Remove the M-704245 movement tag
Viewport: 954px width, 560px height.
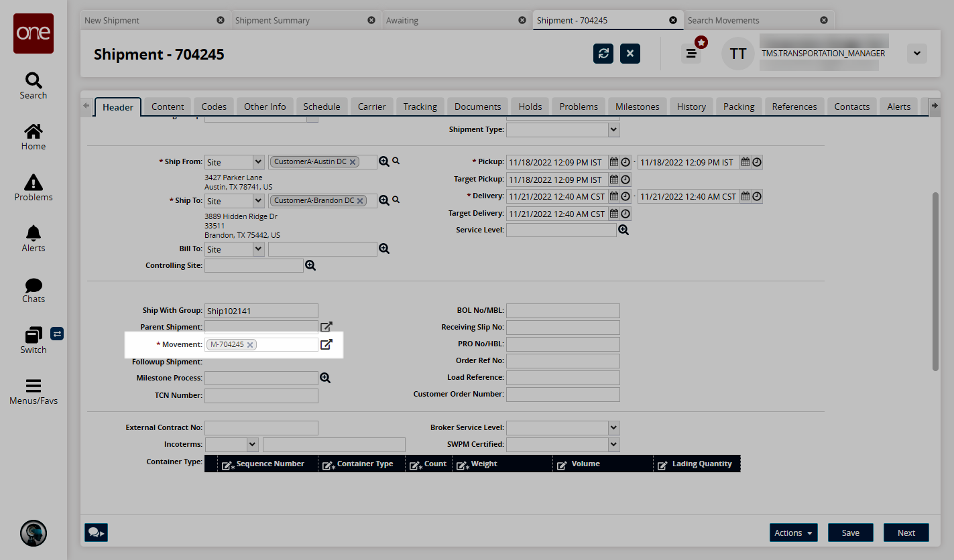click(x=250, y=345)
